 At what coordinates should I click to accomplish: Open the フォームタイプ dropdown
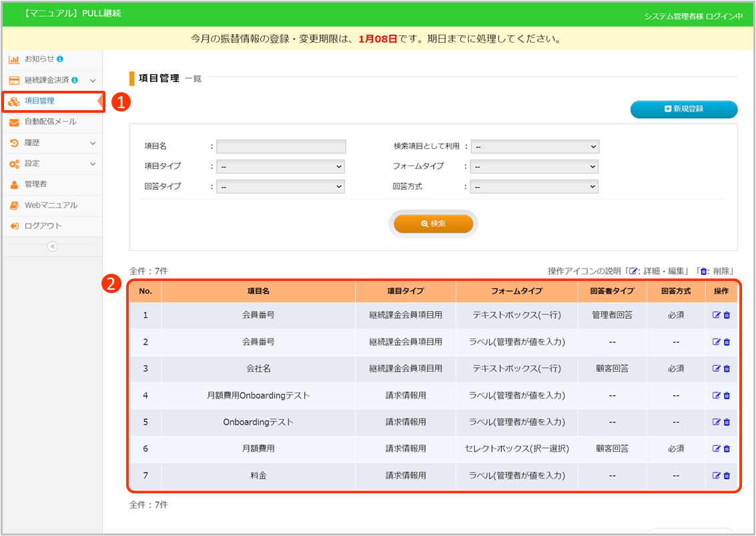tap(534, 167)
